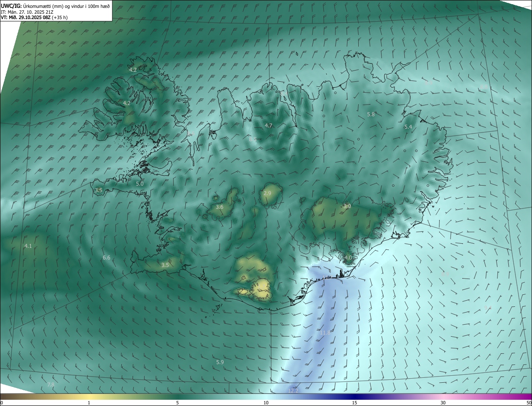Click the valid time line "VT: Mið. 29.10.2025 08Z (+35 h)"
The width and height of the screenshot is (532, 406).
(35, 17)
